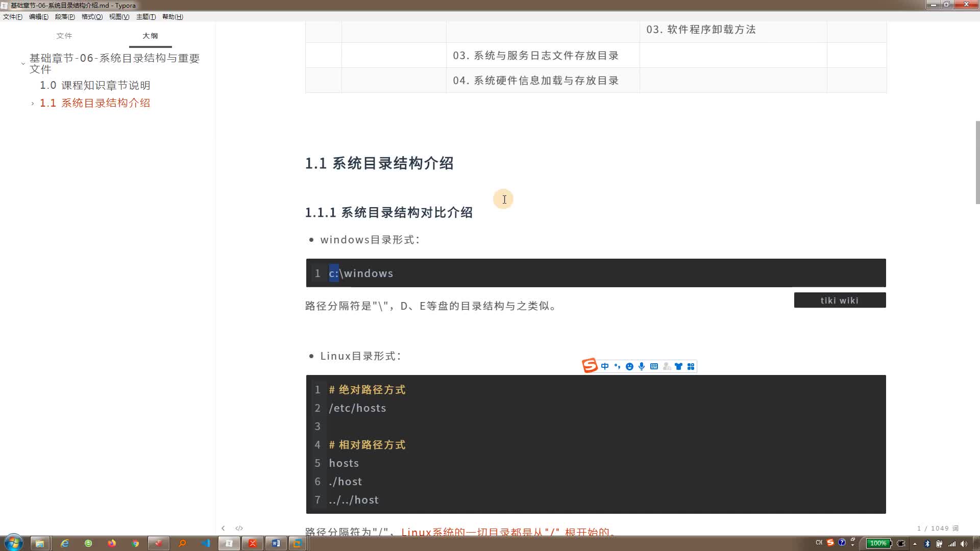Click the CH language indicator in tray
The width and height of the screenshot is (980, 551).
(x=819, y=543)
